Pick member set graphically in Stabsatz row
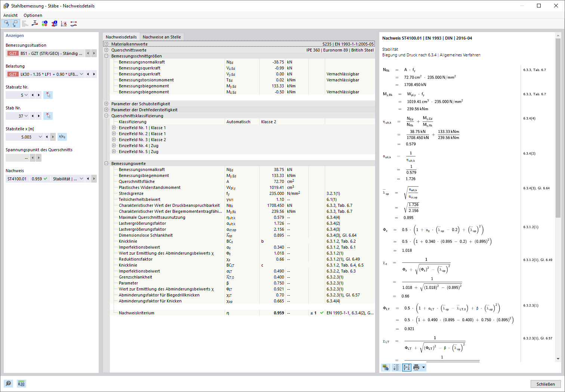Screen dimensions: 565x392 pos(48,95)
